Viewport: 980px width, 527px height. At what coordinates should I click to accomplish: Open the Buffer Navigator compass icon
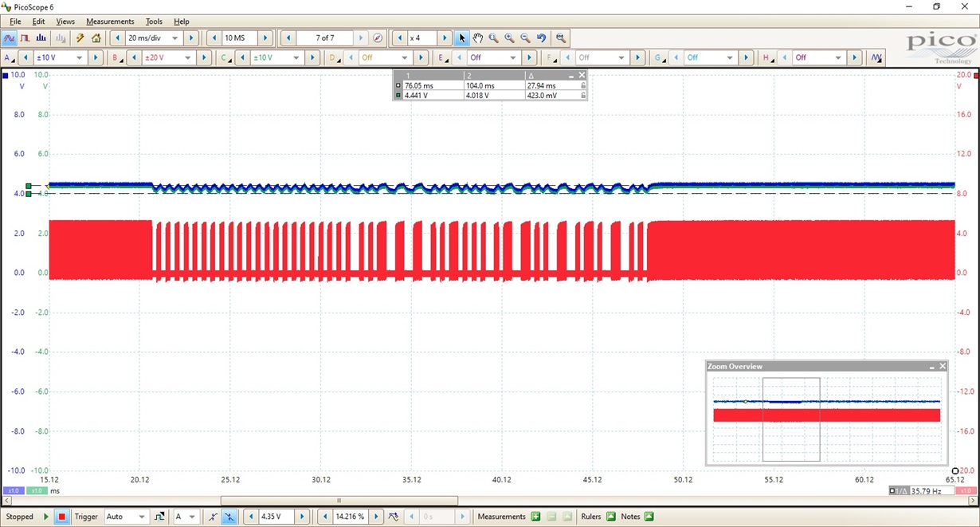click(378, 37)
